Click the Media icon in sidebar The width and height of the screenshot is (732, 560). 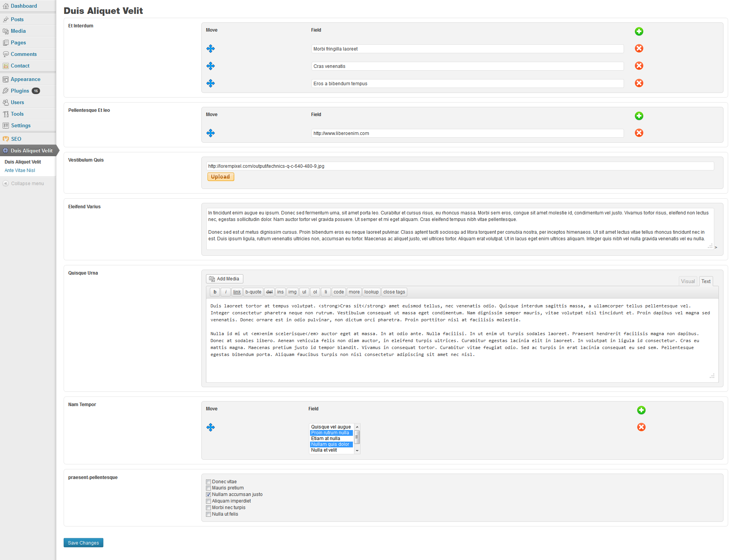pos(6,31)
